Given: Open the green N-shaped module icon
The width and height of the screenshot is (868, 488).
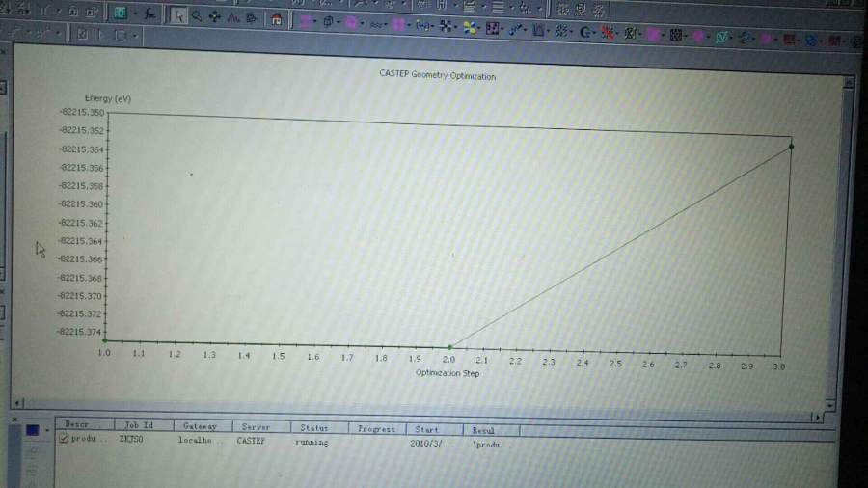Looking at the screenshot, I should click(x=721, y=37).
